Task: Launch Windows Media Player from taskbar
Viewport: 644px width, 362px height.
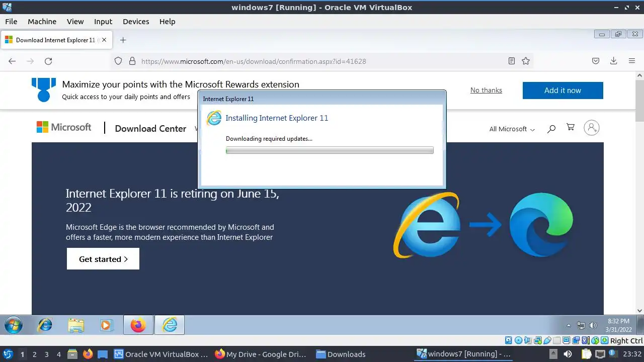Action: [106, 325]
